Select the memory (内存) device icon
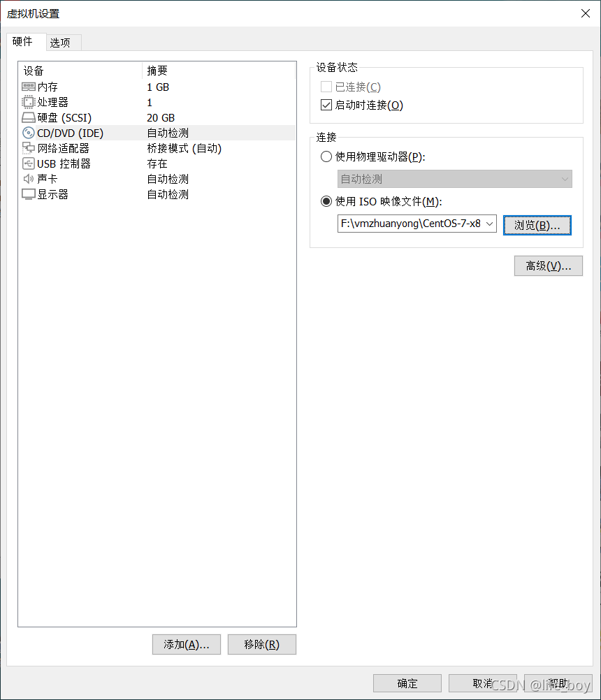This screenshot has height=700, width=601. [29, 87]
